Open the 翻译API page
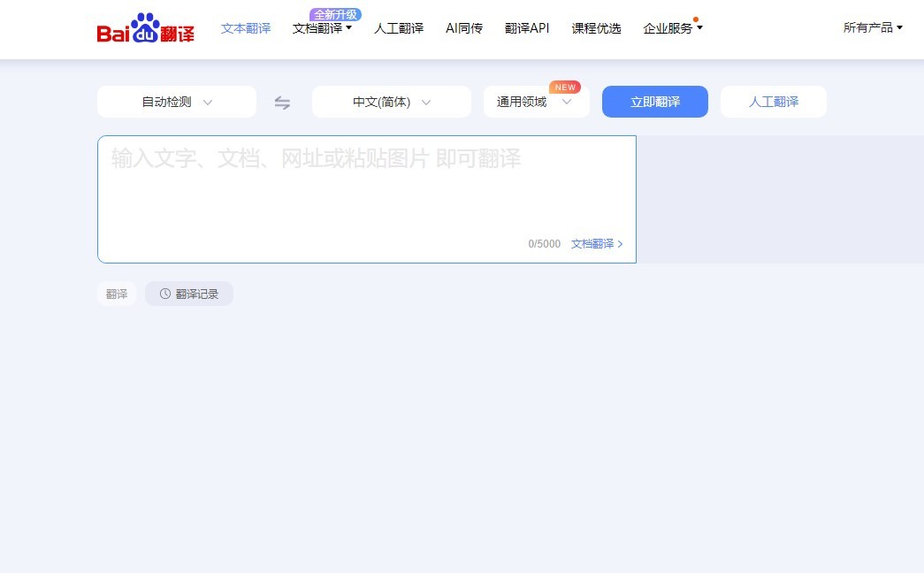 [527, 27]
